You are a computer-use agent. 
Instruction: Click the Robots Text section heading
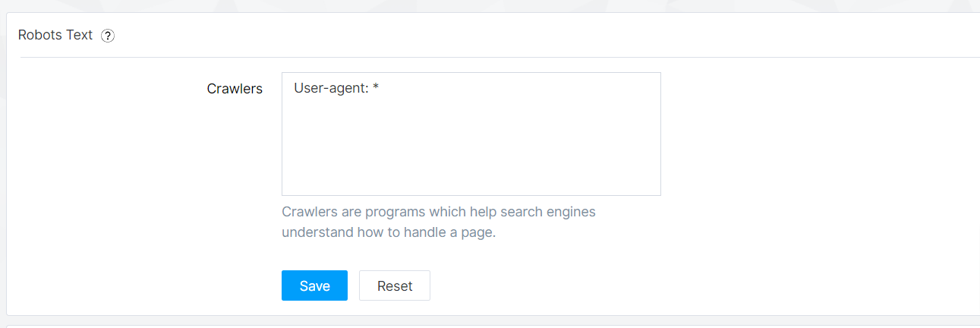coord(55,35)
